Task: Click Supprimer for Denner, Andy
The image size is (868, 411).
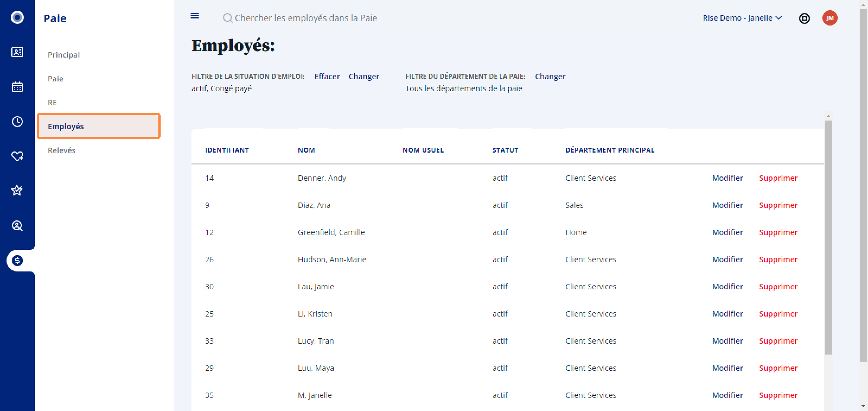Action: (x=778, y=178)
